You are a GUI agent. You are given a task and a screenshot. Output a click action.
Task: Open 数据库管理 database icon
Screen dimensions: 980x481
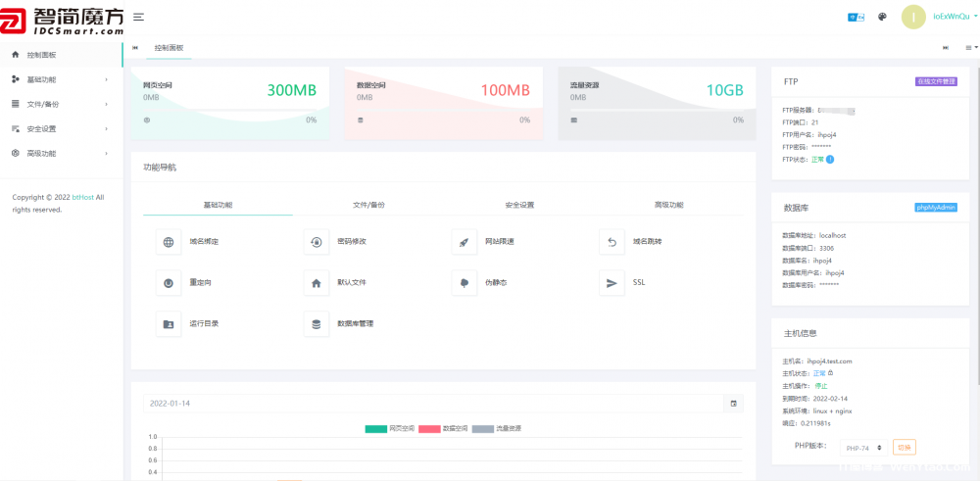(x=316, y=323)
